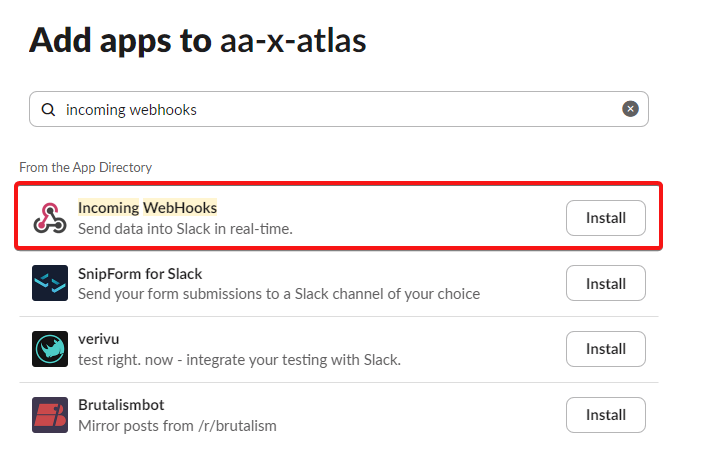Viewport: 704px width, 472px height.
Task: Select the Brutalismbot app name
Action: point(121,405)
